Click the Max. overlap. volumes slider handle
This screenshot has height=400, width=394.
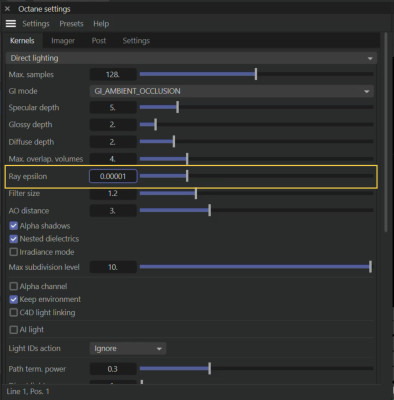point(187,159)
